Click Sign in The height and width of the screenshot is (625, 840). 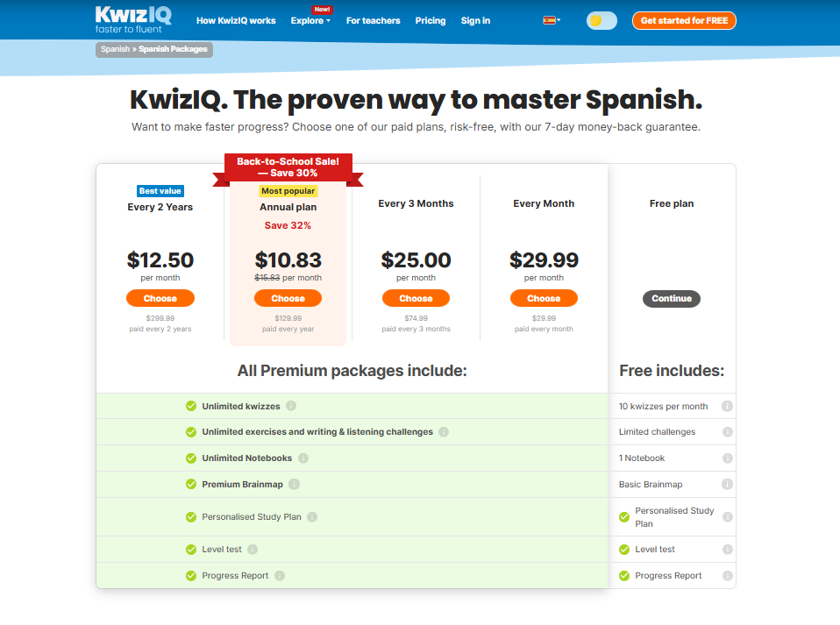pyautogui.click(x=475, y=20)
